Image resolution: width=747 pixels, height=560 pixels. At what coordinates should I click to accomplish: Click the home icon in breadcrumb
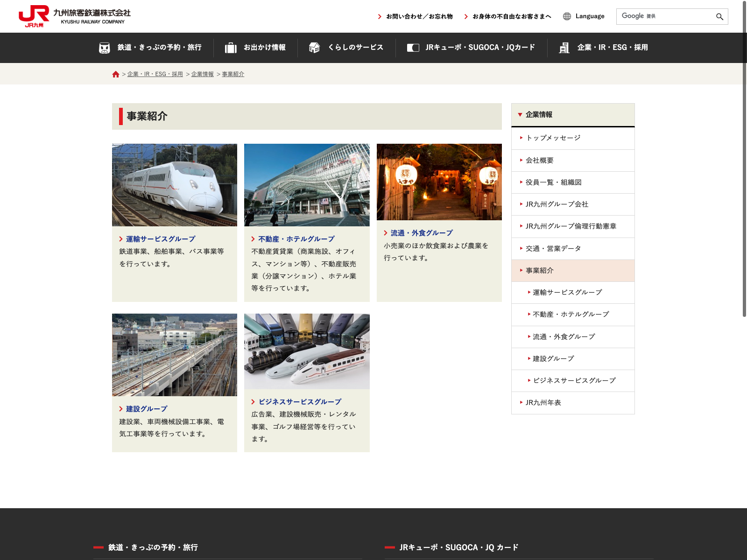pyautogui.click(x=116, y=74)
